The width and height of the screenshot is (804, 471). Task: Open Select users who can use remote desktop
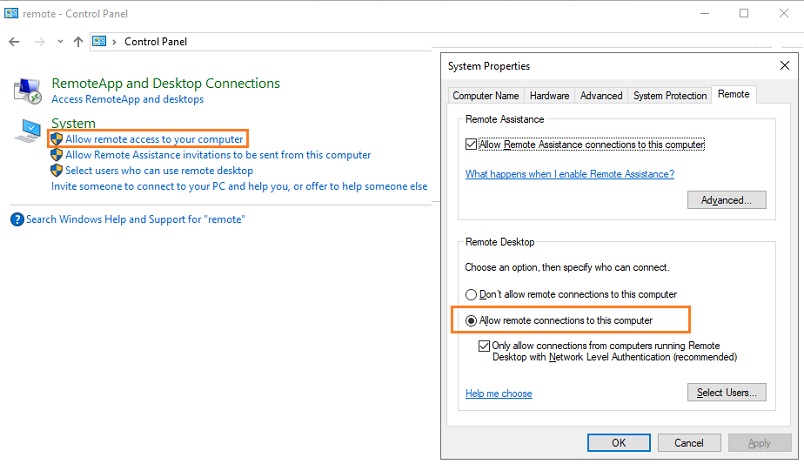pyautogui.click(x=158, y=170)
